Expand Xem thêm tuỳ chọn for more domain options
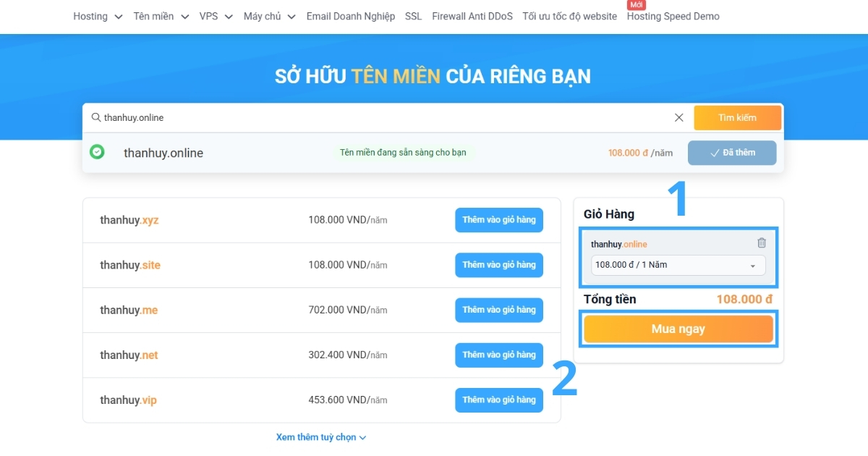The width and height of the screenshot is (868, 456). click(x=321, y=436)
